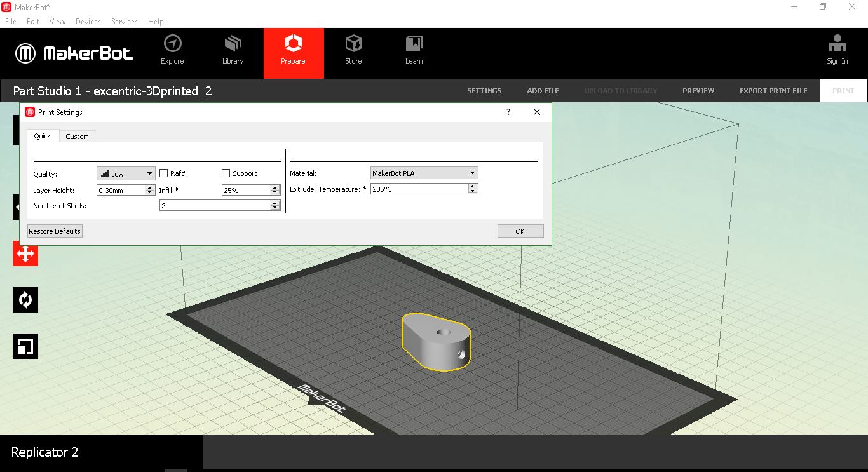Open the Services menu

pos(125,21)
